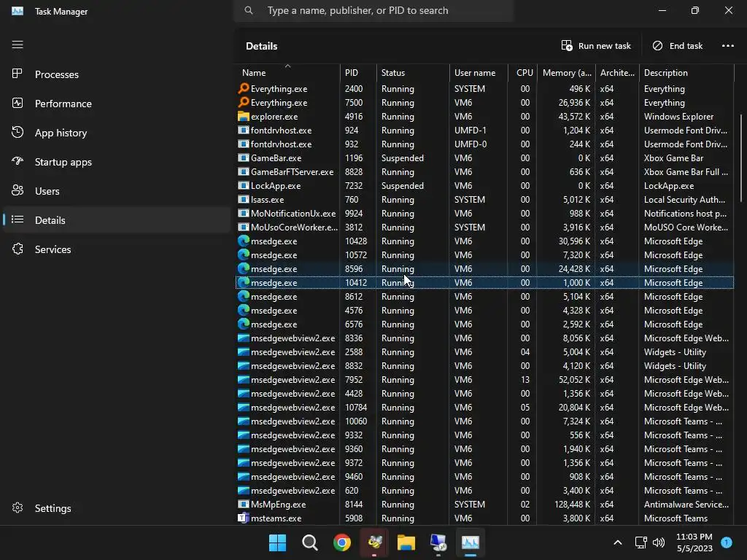
Task: Go to Startup apps page
Action: click(116, 161)
